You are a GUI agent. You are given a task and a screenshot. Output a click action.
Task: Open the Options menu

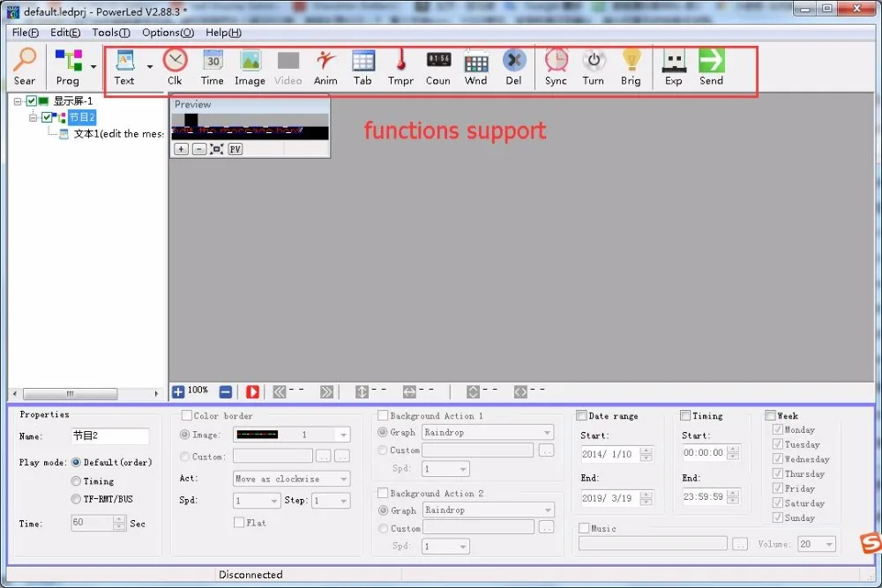[168, 33]
